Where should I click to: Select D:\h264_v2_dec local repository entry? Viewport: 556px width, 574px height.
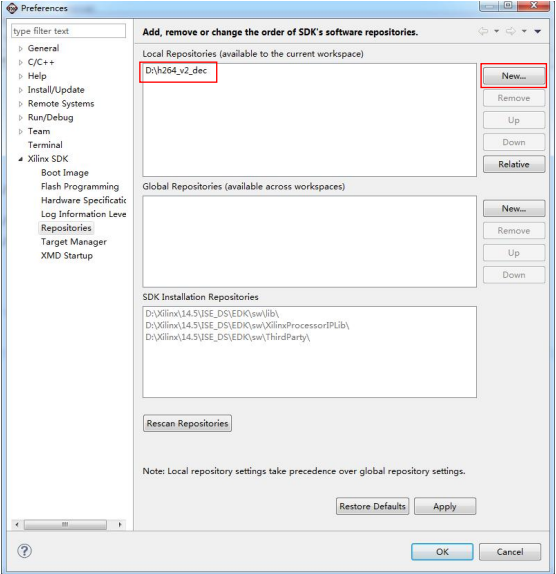[176, 71]
